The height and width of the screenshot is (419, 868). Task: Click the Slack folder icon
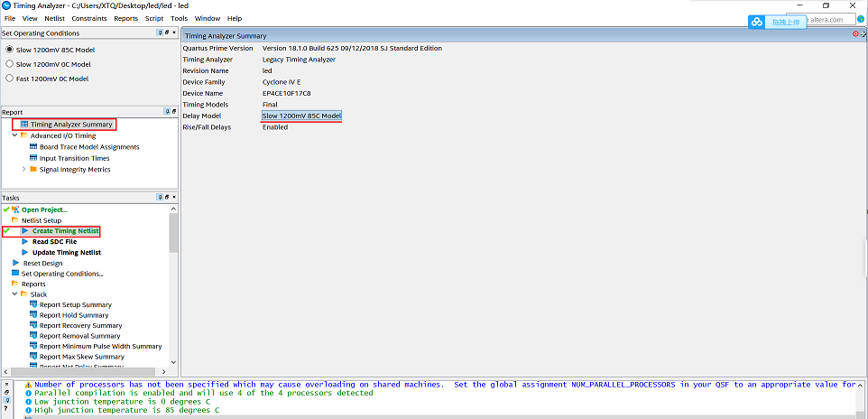pos(23,294)
